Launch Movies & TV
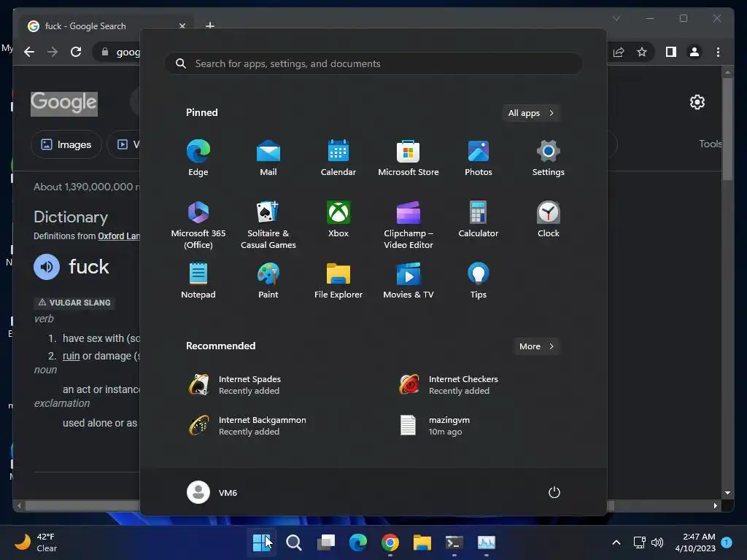Viewport: 747px width, 560px height. [409, 281]
